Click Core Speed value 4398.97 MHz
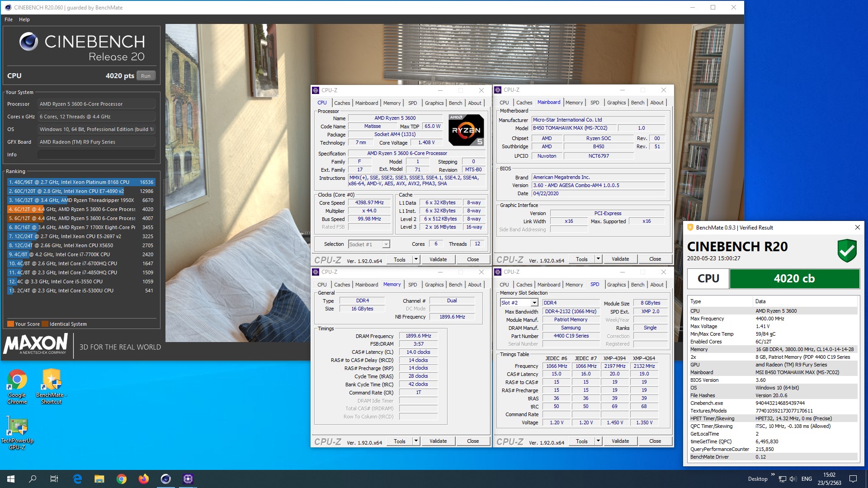Viewport: 868px width, 488px height. [x=369, y=203]
